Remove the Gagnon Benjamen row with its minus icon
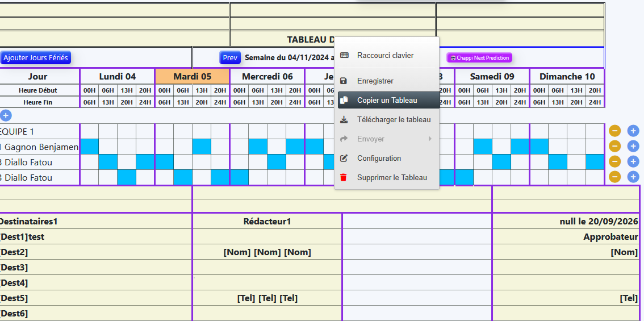The height and width of the screenshot is (321, 644). [x=614, y=147]
